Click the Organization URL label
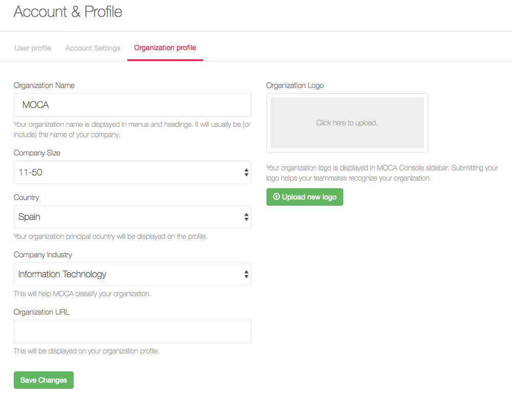The image size is (512, 420). coord(41,312)
